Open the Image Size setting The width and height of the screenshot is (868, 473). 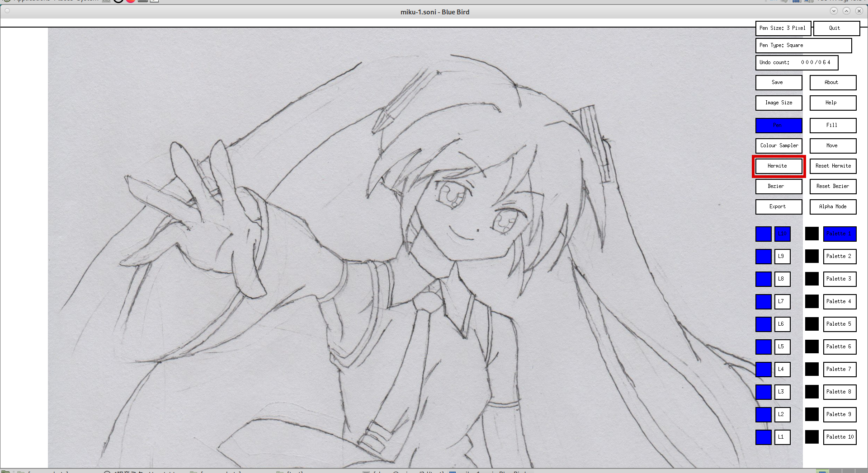[x=778, y=103]
